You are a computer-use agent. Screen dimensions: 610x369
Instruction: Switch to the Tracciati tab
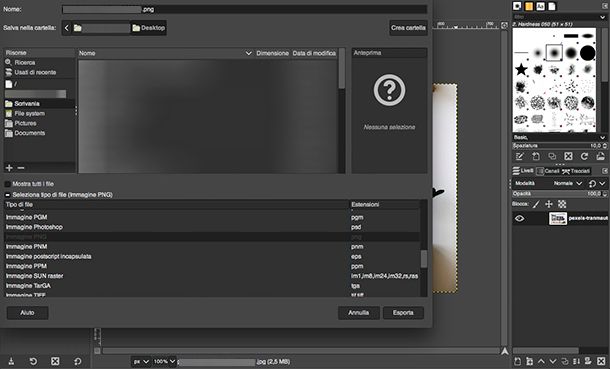(577, 171)
